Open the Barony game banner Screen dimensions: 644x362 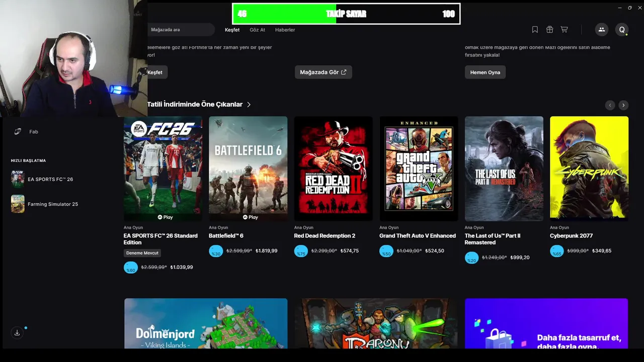point(376,323)
